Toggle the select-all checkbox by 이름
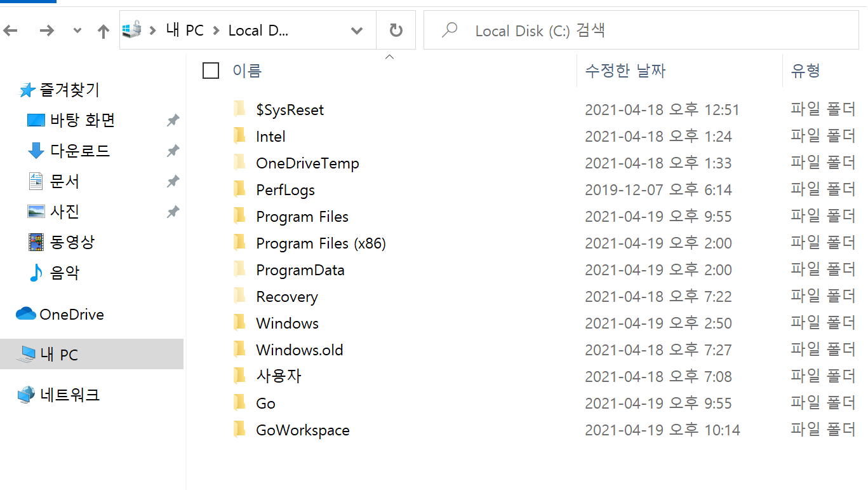Image resolution: width=868 pixels, height=490 pixels. pos(211,71)
